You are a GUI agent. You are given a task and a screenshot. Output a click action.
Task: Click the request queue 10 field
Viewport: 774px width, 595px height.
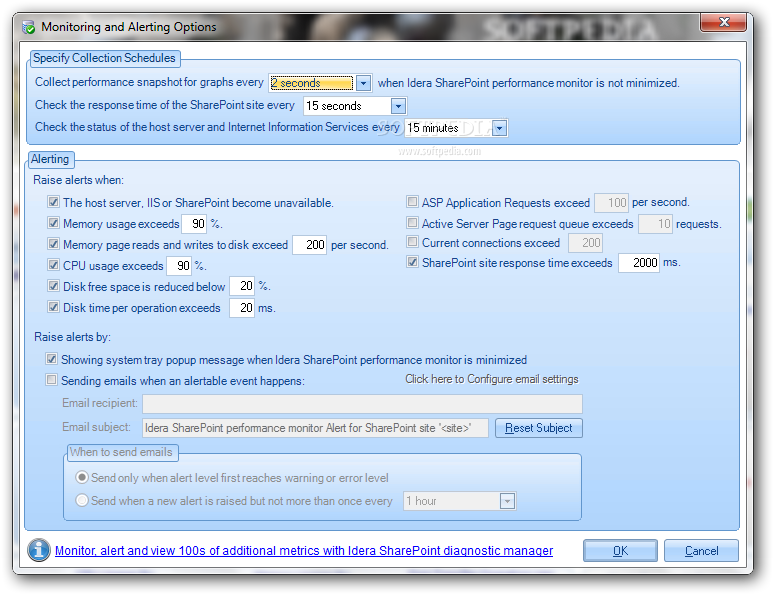[x=656, y=224]
